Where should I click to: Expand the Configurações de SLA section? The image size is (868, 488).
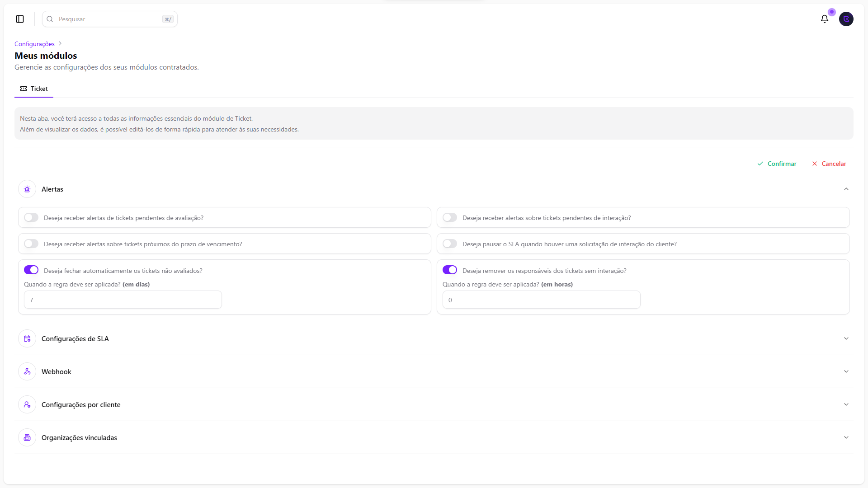tap(846, 339)
